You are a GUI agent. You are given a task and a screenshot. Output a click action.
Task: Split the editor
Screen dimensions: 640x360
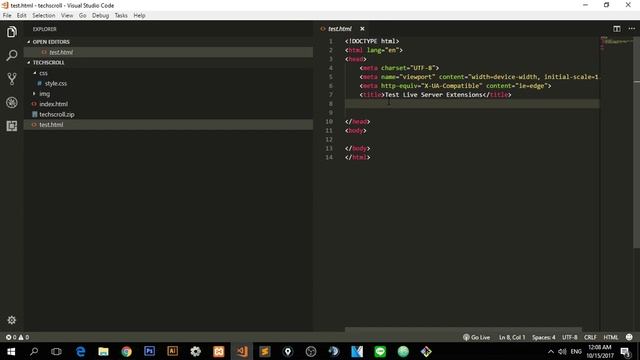tap(617, 29)
